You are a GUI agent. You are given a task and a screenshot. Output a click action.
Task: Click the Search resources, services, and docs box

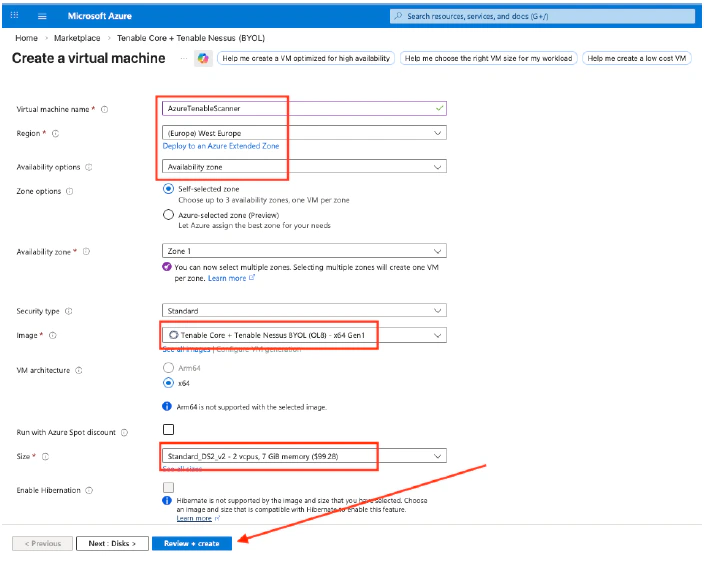click(542, 16)
